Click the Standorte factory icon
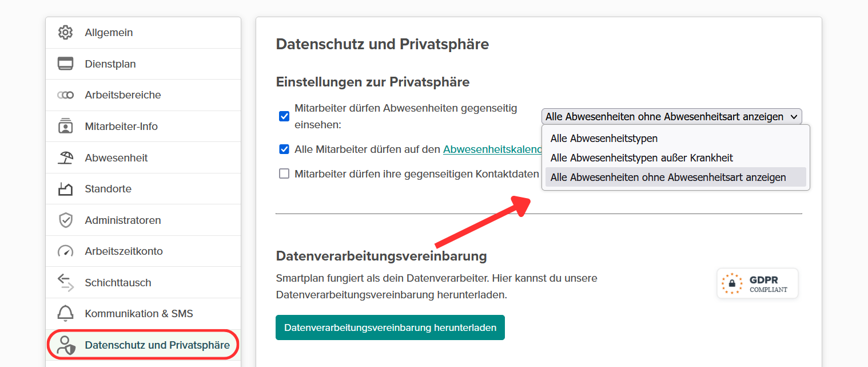 (x=66, y=189)
